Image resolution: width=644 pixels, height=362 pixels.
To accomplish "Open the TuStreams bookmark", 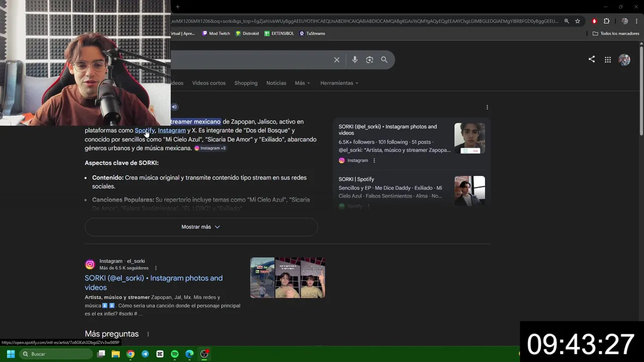I will 312,34.
